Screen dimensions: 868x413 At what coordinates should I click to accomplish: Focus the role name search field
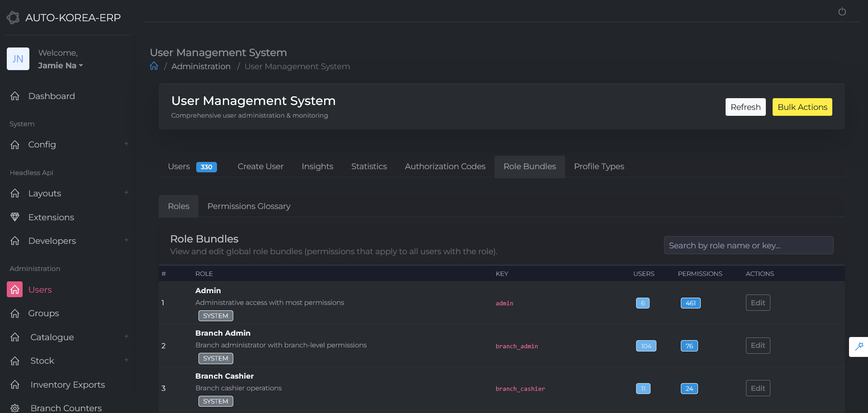tap(748, 245)
